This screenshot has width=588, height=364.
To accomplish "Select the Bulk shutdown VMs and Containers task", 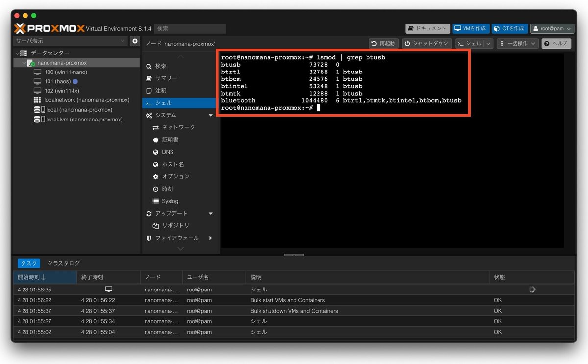I will [x=294, y=311].
